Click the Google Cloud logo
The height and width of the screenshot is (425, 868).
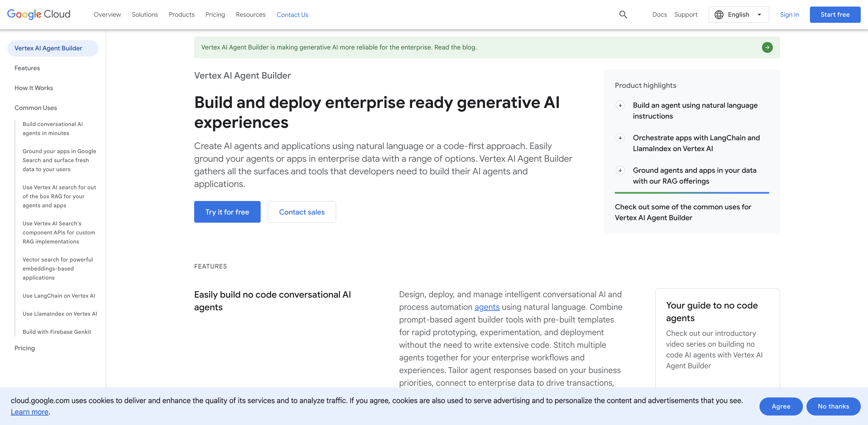point(39,14)
